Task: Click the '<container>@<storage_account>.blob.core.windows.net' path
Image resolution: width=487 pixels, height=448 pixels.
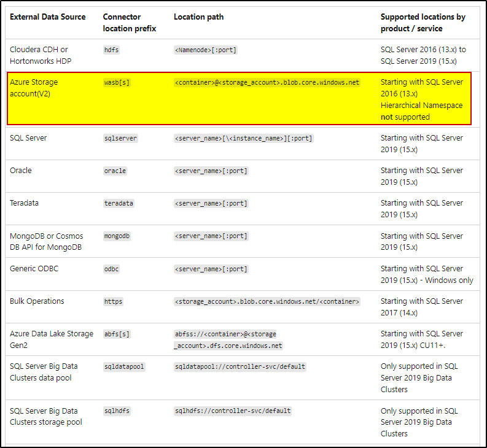Action: click(x=267, y=83)
